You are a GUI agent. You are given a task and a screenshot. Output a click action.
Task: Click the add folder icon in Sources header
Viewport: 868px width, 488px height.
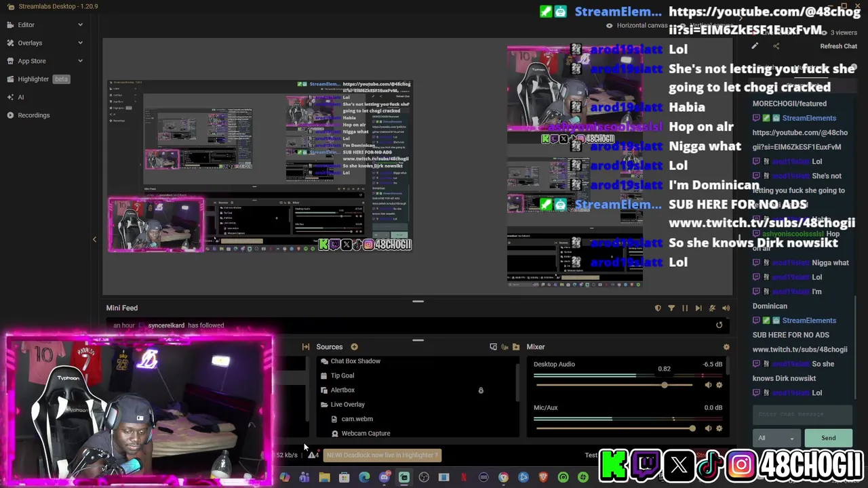point(516,347)
